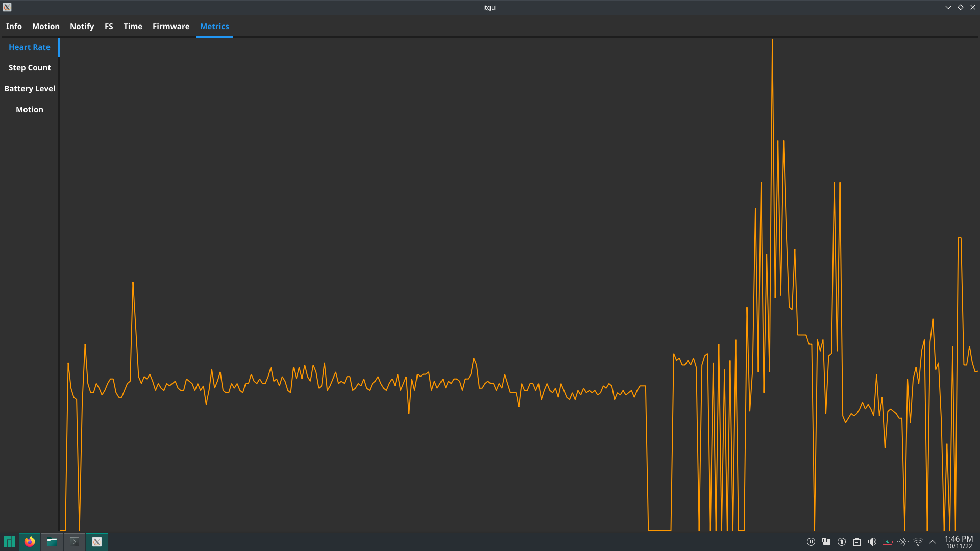Viewport: 980px width, 551px height.
Task: Select Step Count in the sidebar
Action: (x=30, y=68)
